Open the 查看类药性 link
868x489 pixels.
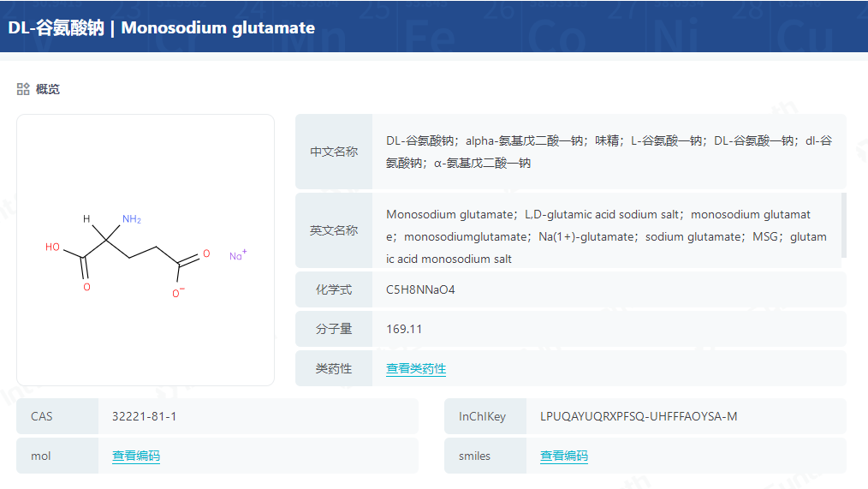416,368
